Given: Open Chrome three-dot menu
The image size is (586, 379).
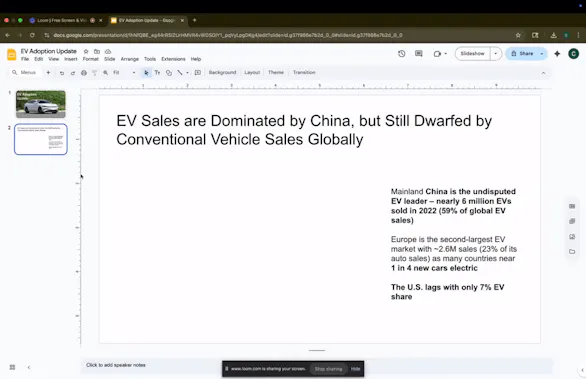Looking at the screenshot, I should click(579, 35).
